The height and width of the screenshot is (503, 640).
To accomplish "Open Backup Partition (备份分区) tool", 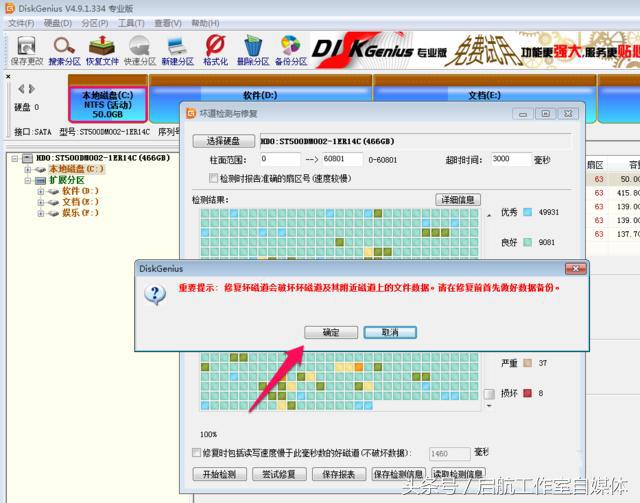I will pos(290,50).
